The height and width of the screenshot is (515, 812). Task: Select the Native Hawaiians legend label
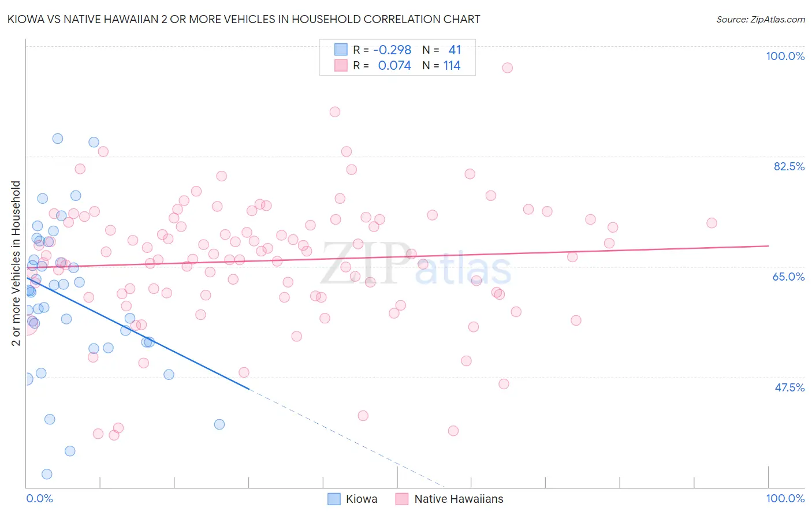point(459,499)
